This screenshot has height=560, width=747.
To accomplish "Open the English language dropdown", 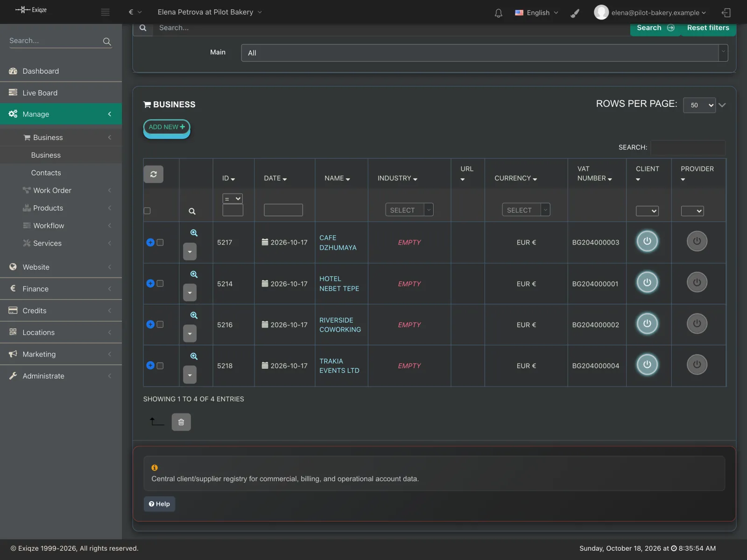I will click(536, 13).
